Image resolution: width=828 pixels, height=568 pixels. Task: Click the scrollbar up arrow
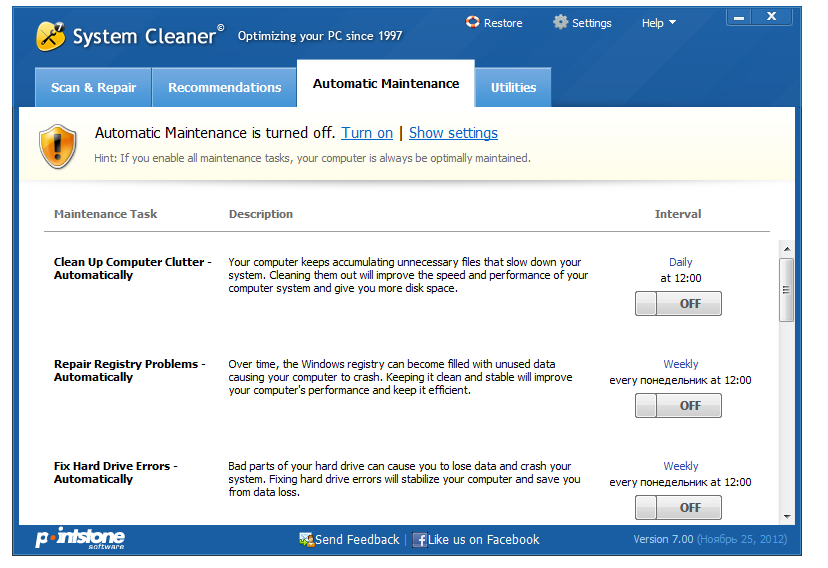click(787, 249)
